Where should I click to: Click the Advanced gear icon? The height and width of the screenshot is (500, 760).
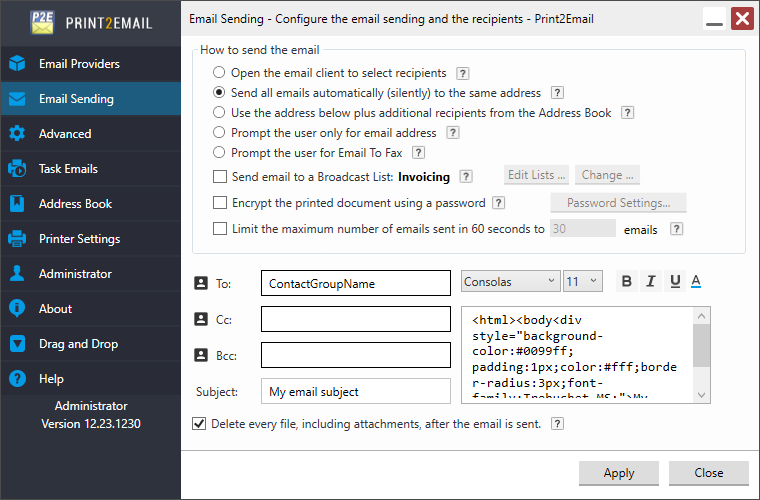point(17,134)
